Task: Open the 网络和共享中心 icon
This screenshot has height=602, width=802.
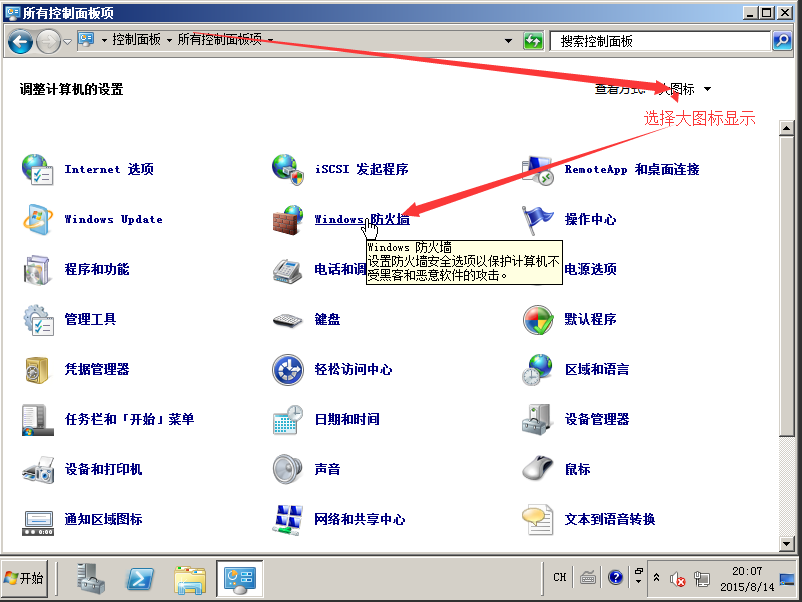Action: click(288, 520)
